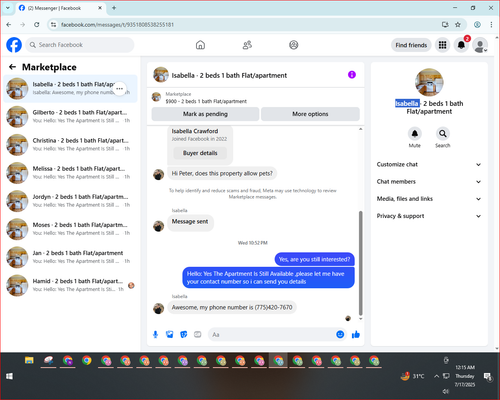Mute this conversation with the bell icon

415,134
